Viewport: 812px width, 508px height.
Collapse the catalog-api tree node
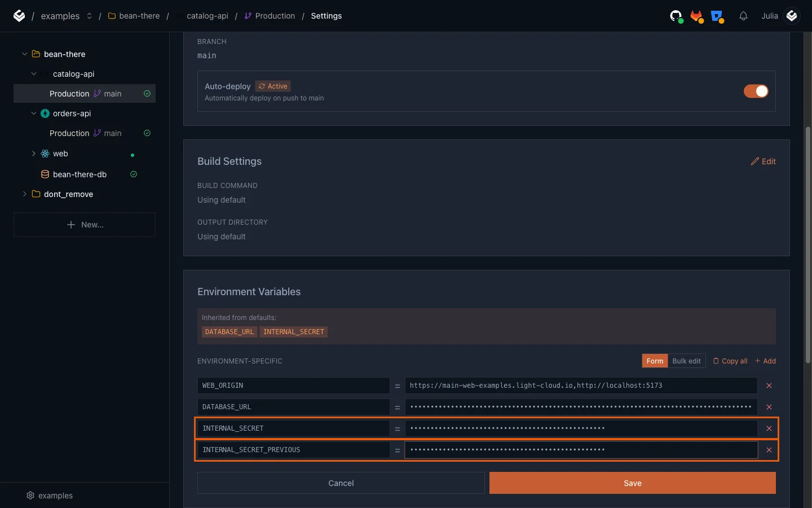(34, 74)
